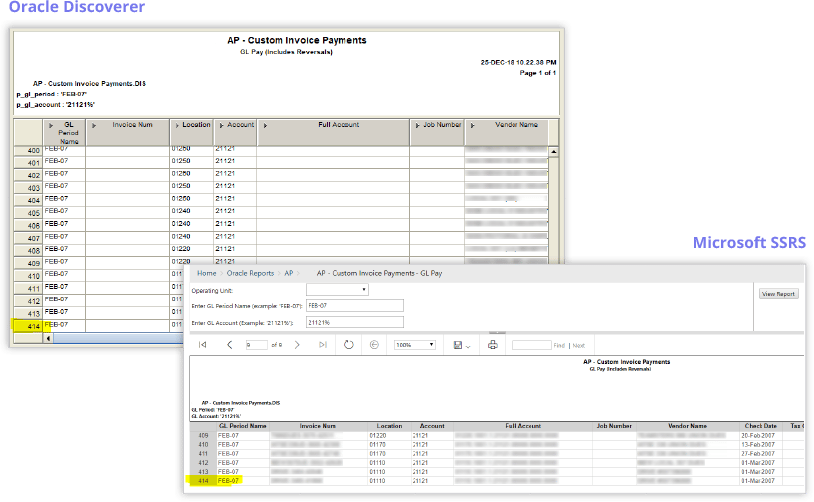Open Oracle Reports breadcrumb link

click(250, 273)
